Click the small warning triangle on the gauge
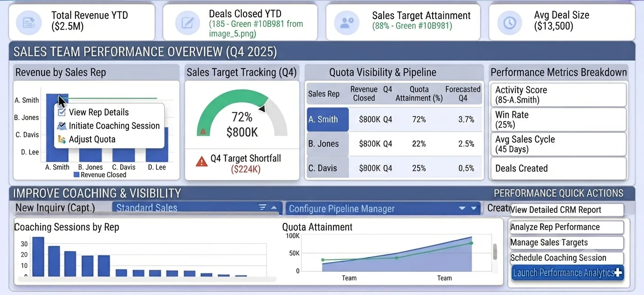 [x=203, y=132]
